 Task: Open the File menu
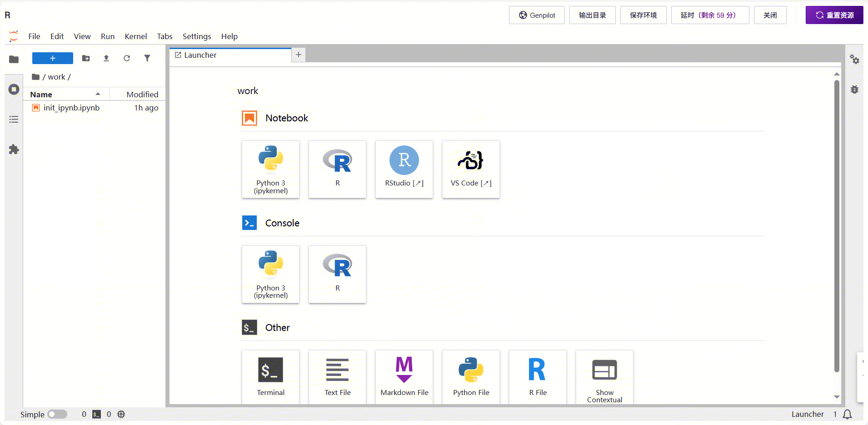pyautogui.click(x=35, y=36)
